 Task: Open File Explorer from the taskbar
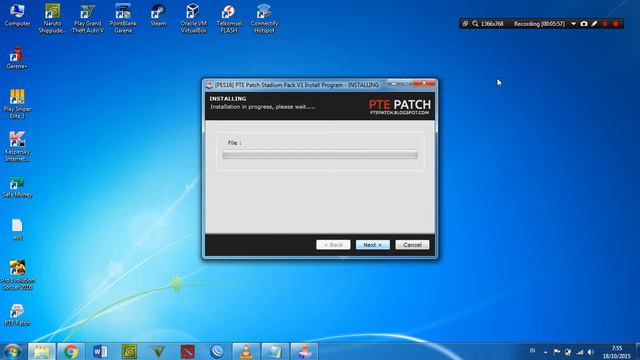[x=42, y=351]
